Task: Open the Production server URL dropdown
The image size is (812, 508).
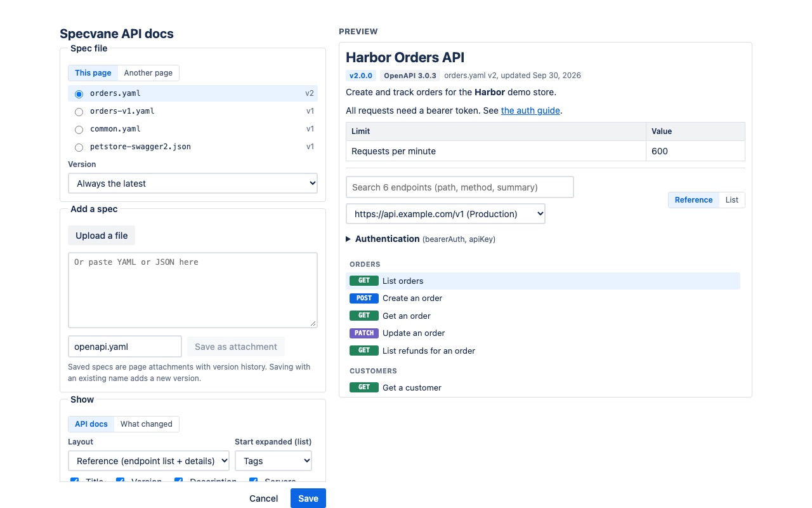Action: (x=445, y=214)
